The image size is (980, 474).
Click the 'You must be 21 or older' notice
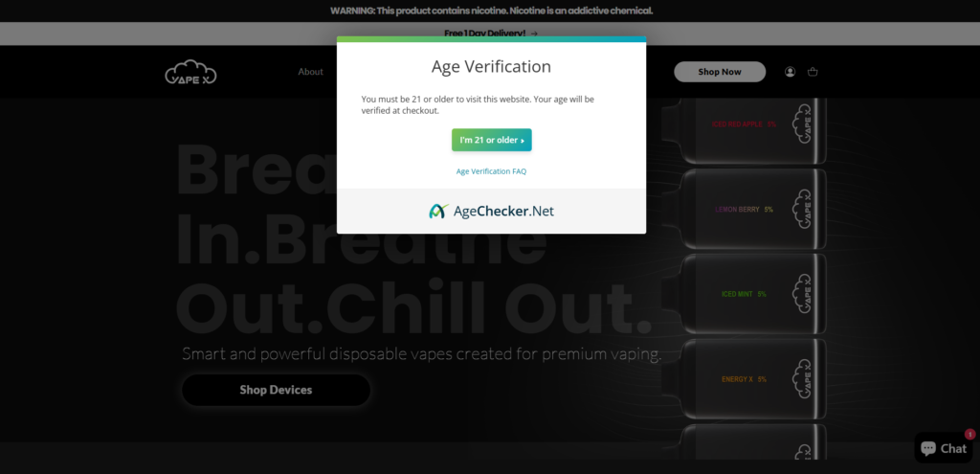point(478,104)
